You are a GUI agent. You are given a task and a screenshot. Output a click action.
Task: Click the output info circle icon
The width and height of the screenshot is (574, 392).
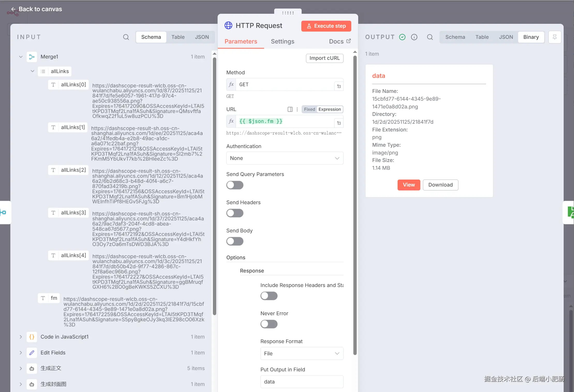(414, 37)
